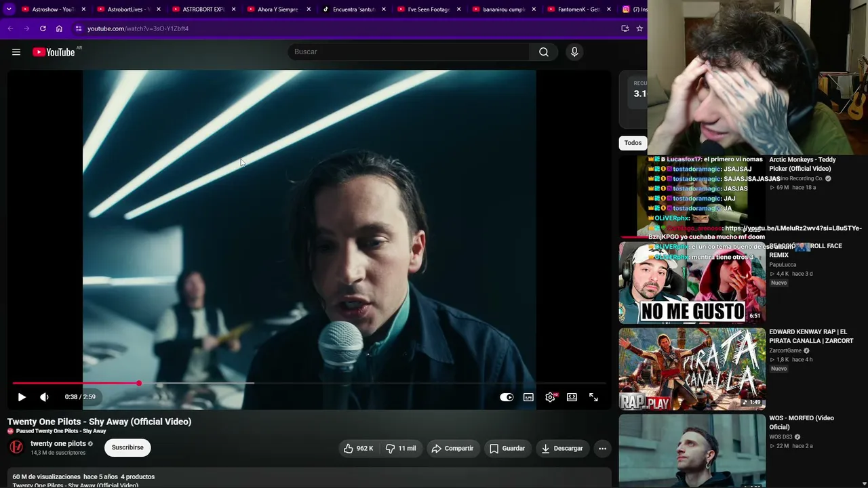Enter fullscreen mode
This screenshot has width=868, height=488.
coord(593,397)
